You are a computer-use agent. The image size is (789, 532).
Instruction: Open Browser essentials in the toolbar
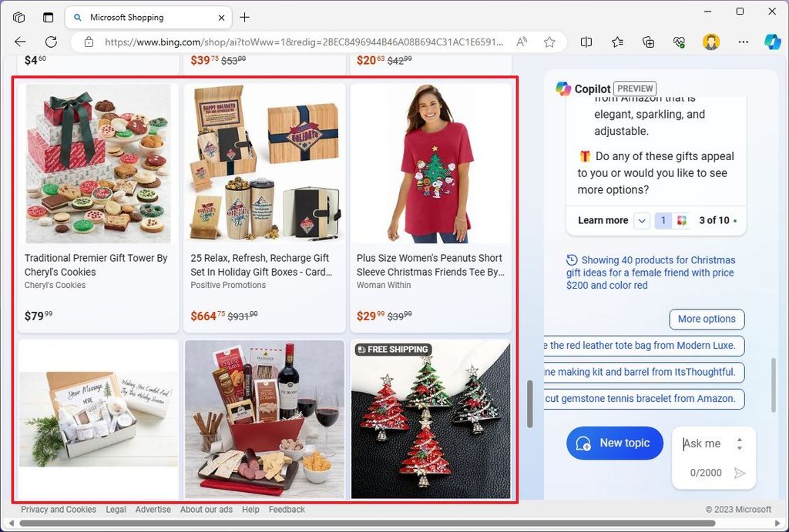(679, 42)
